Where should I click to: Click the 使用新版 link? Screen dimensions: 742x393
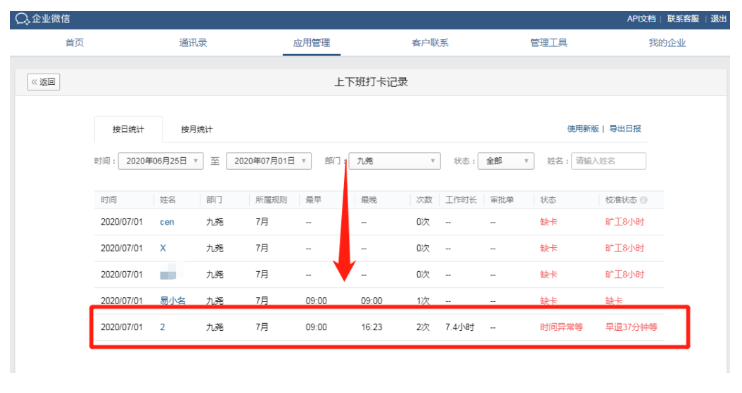pyautogui.click(x=583, y=129)
